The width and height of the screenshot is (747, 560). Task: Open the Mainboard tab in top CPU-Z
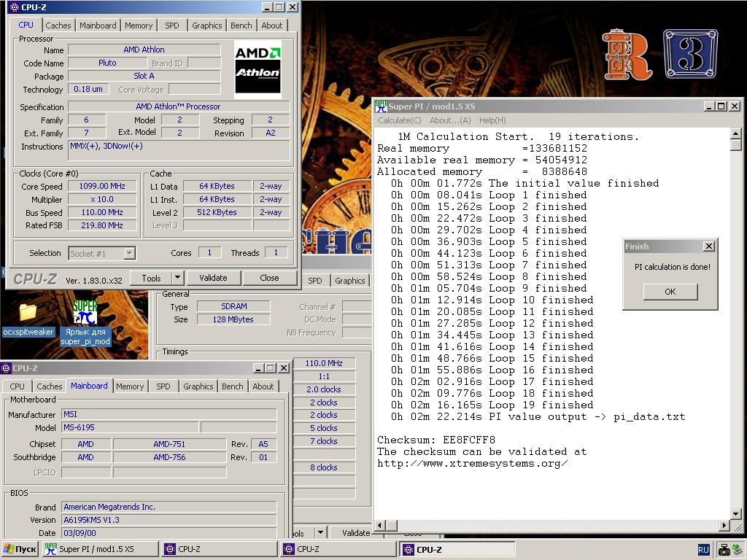[x=98, y=26]
